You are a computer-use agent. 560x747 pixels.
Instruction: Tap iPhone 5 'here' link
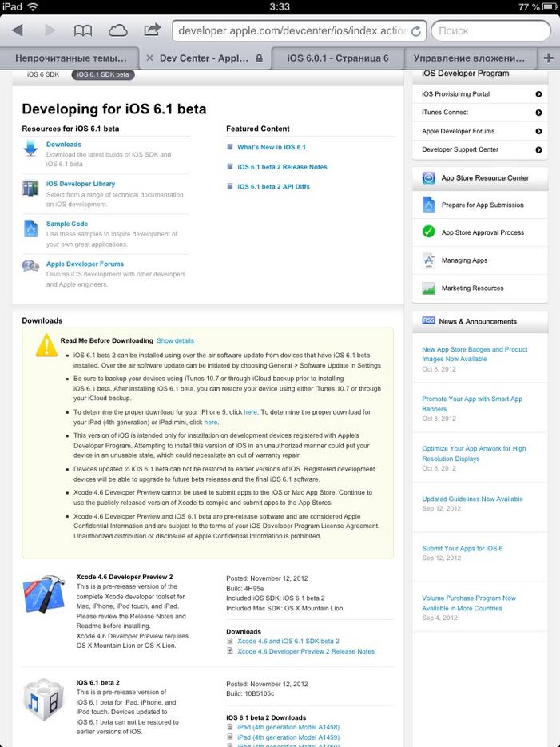(x=250, y=412)
